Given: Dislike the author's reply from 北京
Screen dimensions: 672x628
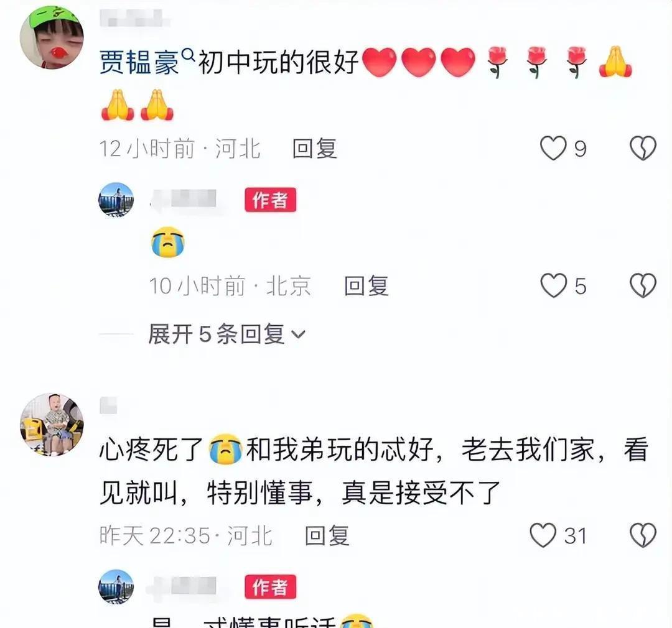Looking at the screenshot, I should click(x=643, y=285).
